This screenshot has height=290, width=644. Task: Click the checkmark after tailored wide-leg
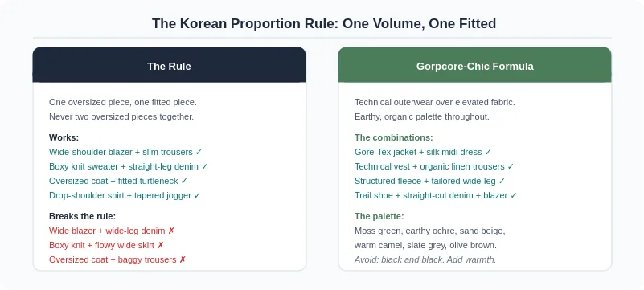pyautogui.click(x=502, y=181)
